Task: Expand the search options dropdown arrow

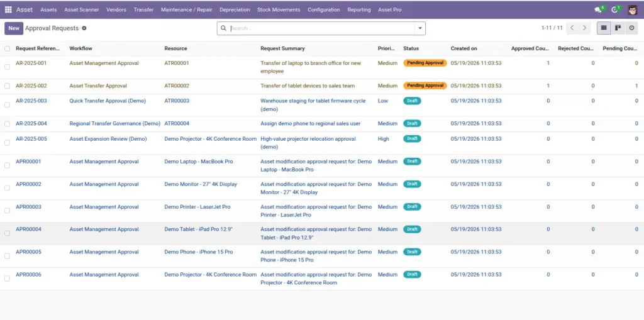Action: [x=420, y=28]
